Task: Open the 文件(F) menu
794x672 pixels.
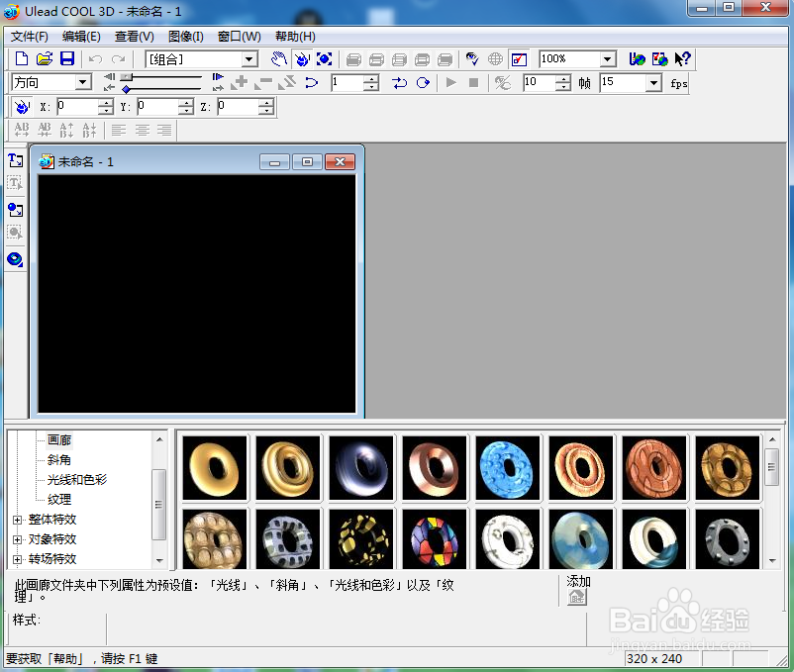Action: 30,37
